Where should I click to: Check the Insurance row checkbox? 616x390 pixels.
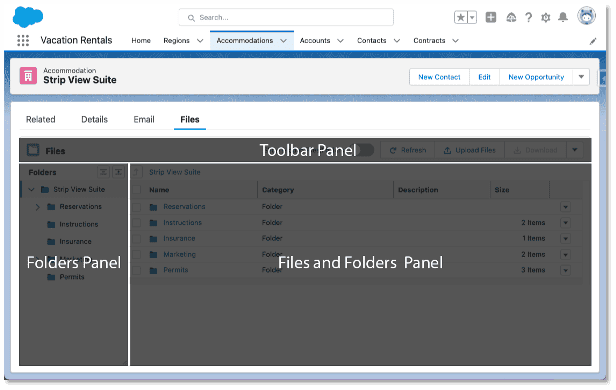(137, 239)
